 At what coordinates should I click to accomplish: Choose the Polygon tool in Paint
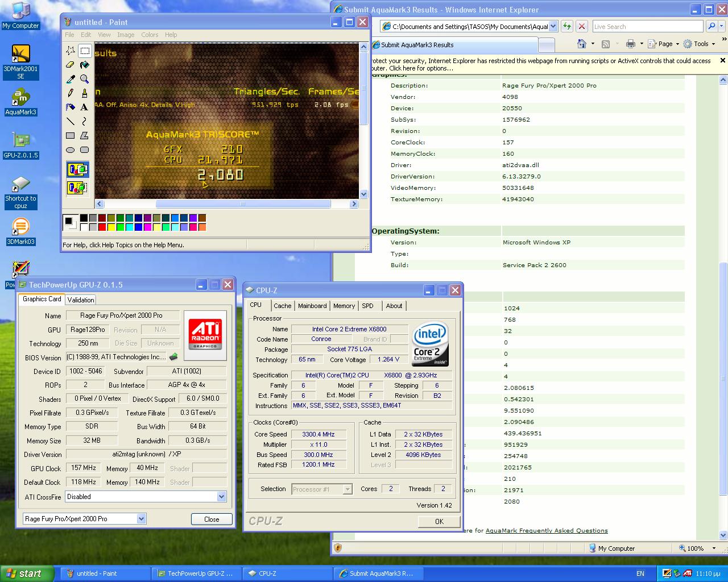click(85, 135)
